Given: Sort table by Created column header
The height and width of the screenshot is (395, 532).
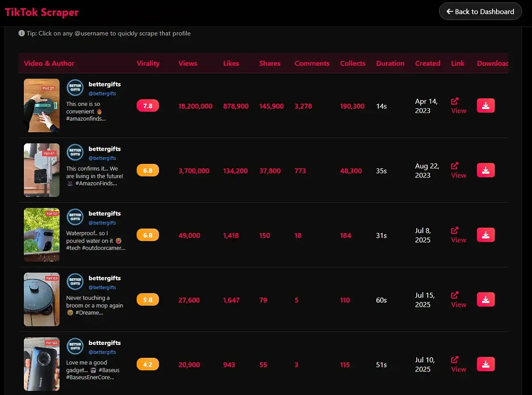Looking at the screenshot, I should [427, 63].
